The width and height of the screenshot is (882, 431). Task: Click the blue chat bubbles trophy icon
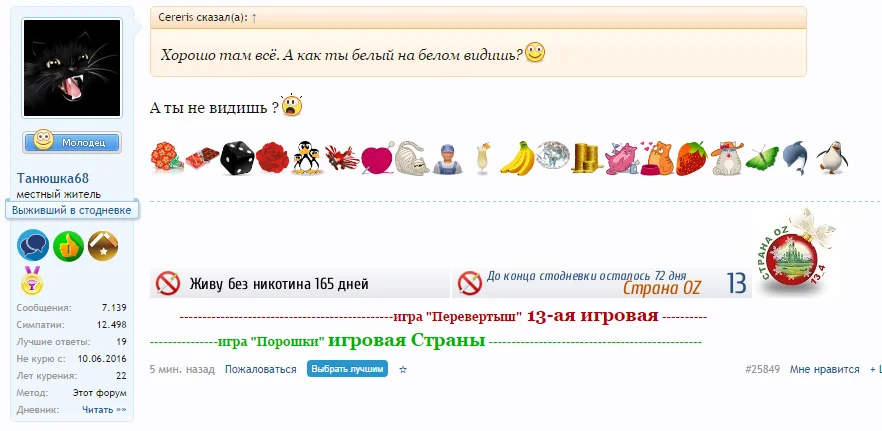coord(33,245)
